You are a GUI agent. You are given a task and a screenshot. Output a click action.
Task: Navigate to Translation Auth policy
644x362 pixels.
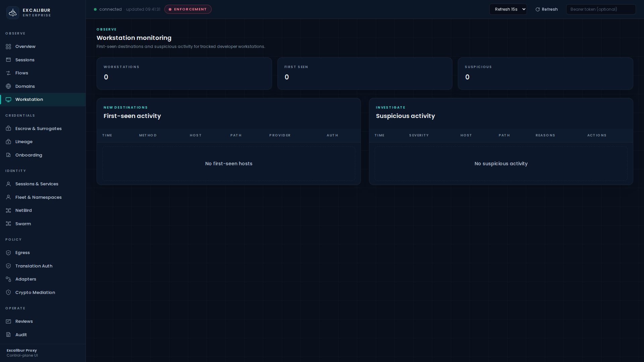pyautogui.click(x=34, y=266)
